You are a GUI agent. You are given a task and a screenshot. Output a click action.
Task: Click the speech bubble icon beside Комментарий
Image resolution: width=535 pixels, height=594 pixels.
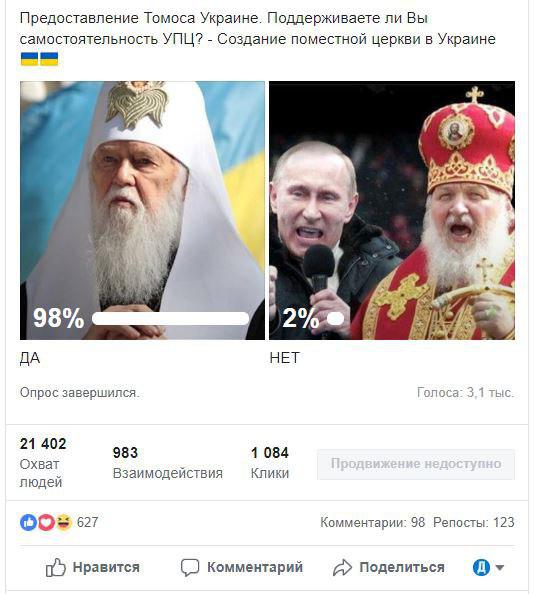[x=190, y=567]
